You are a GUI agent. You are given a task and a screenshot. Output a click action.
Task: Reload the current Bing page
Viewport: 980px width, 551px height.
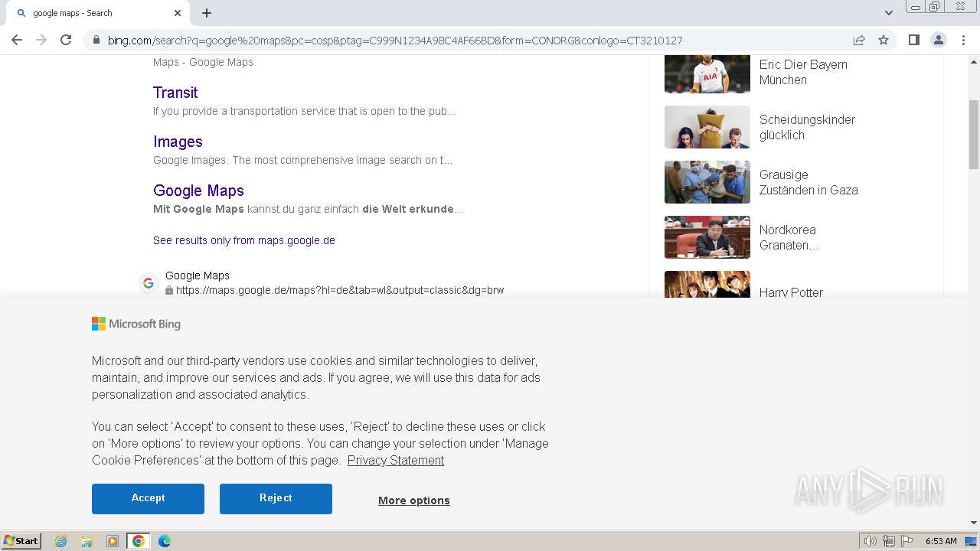tap(66, 40)
